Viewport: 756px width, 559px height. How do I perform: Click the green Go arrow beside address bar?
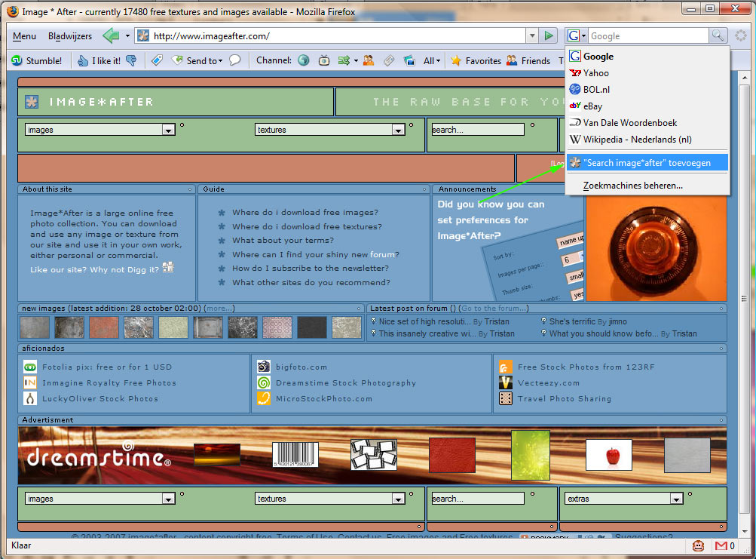[548, 35]
